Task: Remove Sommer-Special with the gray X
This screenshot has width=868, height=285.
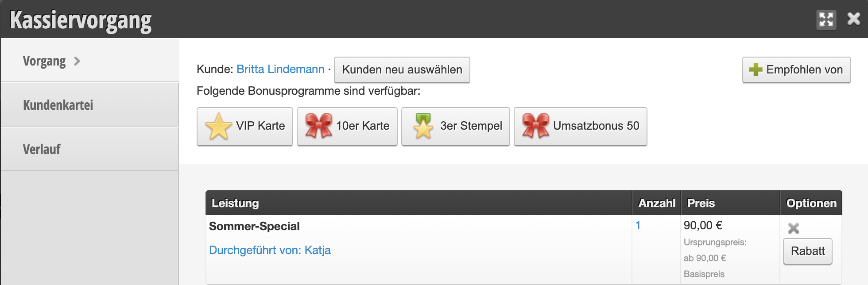Action: tap(794, 228)
